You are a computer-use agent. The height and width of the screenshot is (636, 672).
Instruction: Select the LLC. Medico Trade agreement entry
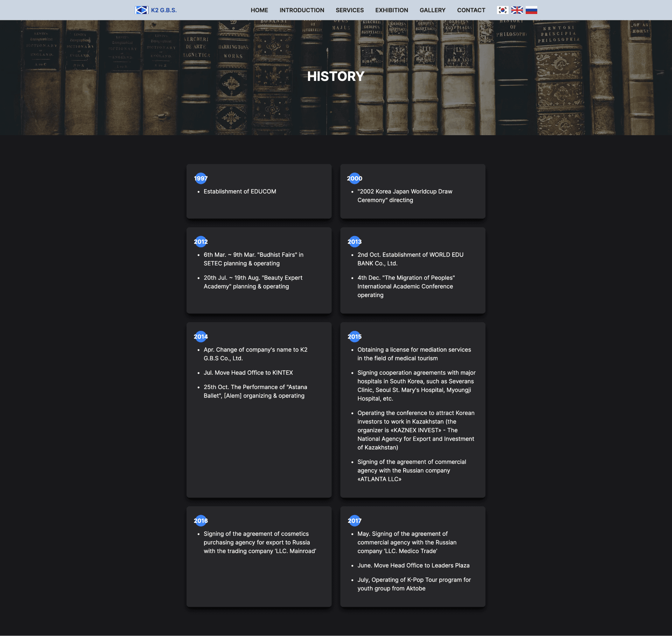click(407, 543)
